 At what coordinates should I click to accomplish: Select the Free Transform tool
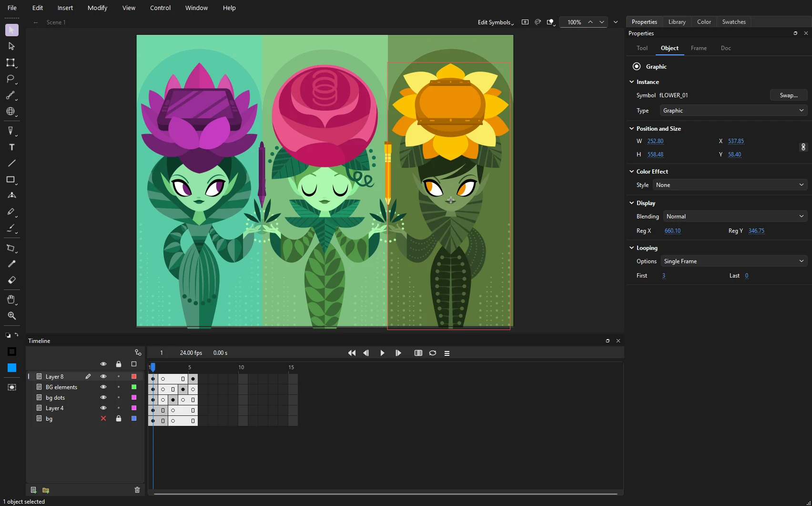[10, 62]
